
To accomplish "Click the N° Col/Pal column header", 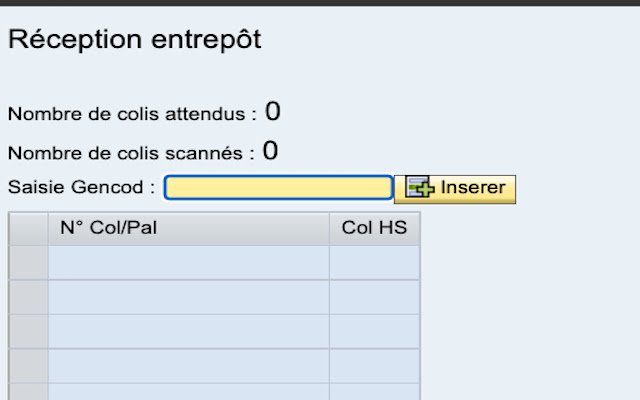I will coord(188,228).
